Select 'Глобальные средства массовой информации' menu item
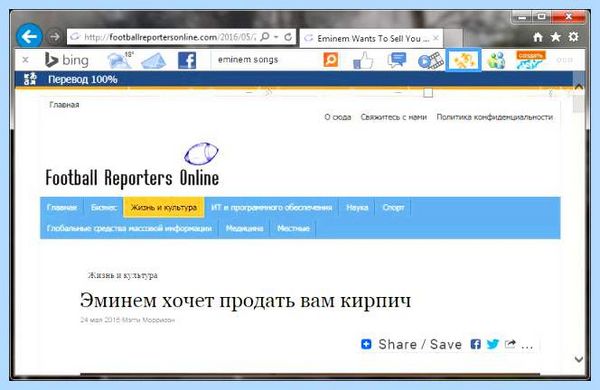The image size is (600, 390). click(129, 228)
